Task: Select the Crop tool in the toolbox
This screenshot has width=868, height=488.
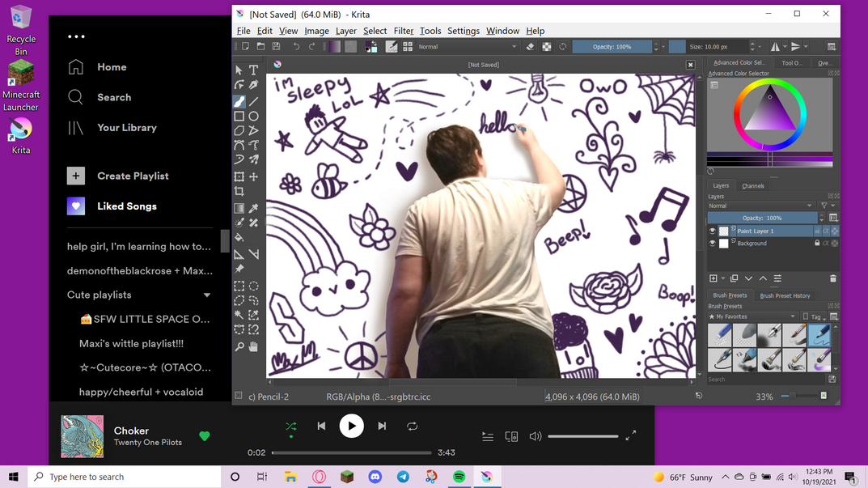Action: pyautogui.click(x=239, y=192)
